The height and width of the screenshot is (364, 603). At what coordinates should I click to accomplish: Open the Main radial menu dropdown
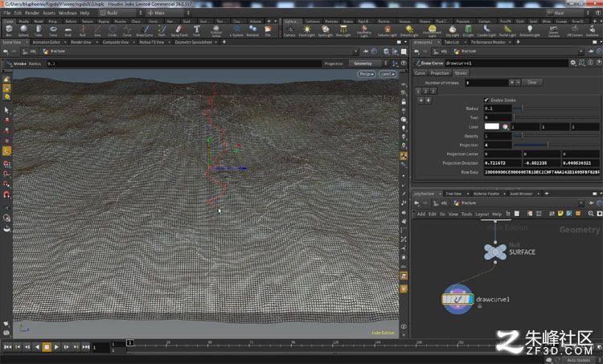(169, 13)
